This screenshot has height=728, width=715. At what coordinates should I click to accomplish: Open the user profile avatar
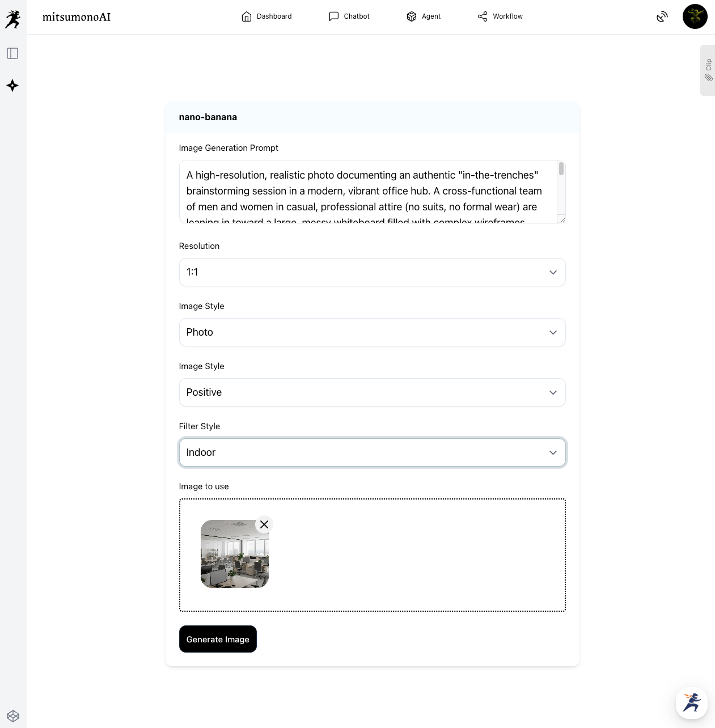[695, 16]
